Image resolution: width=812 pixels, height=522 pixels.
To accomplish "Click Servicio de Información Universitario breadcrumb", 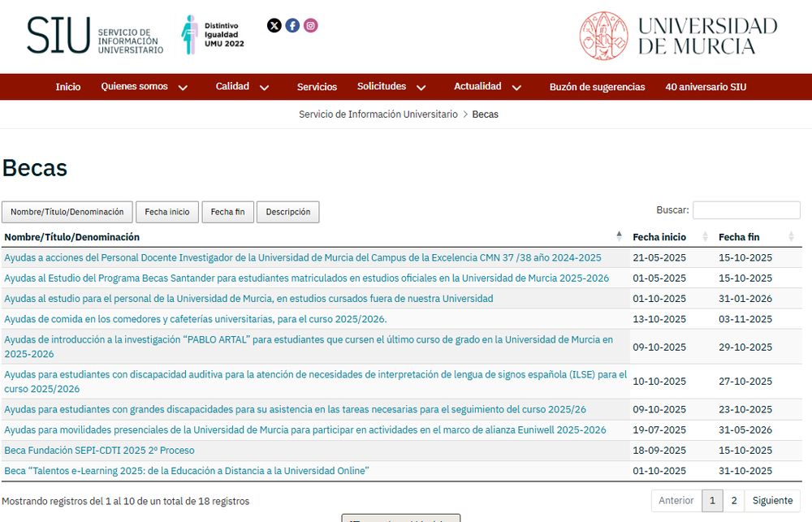I will (378, 114).
